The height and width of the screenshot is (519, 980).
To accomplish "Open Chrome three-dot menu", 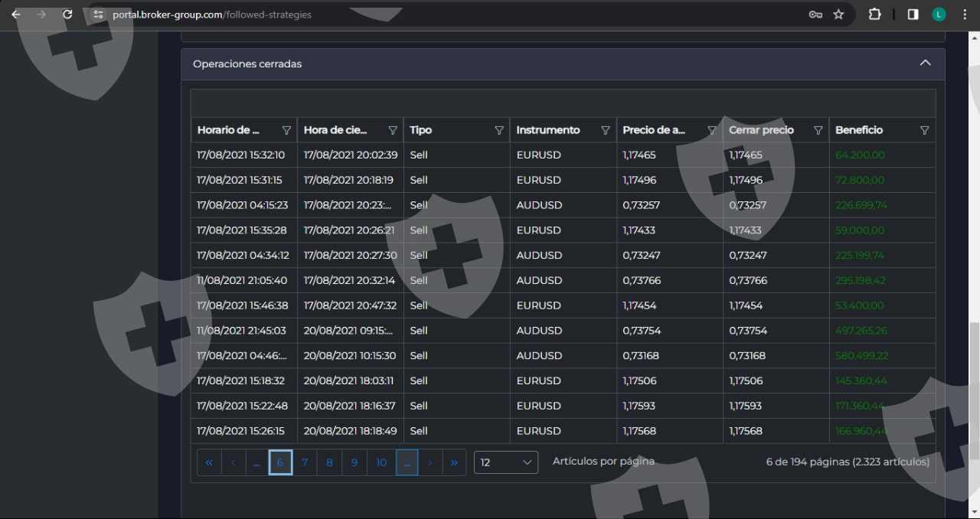I will click(964, 15).
